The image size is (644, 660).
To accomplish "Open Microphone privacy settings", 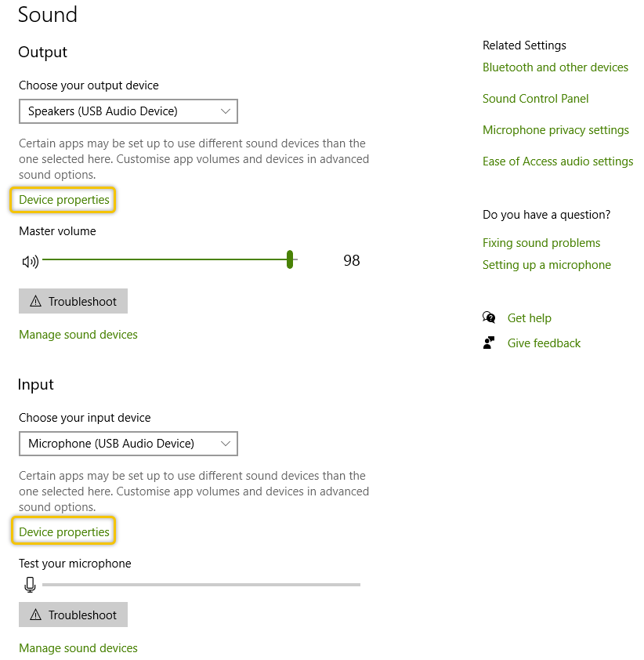I will coord(555,130).
